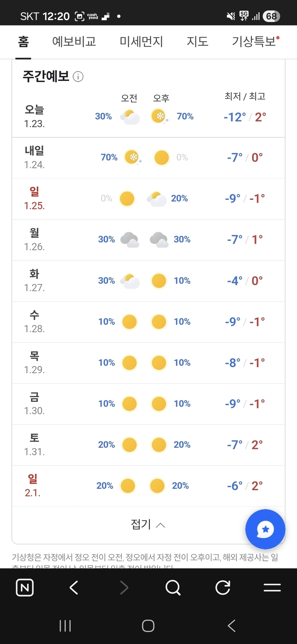Open the 기상특보 tab
297x644 pixels.
[x=254, y=42]
